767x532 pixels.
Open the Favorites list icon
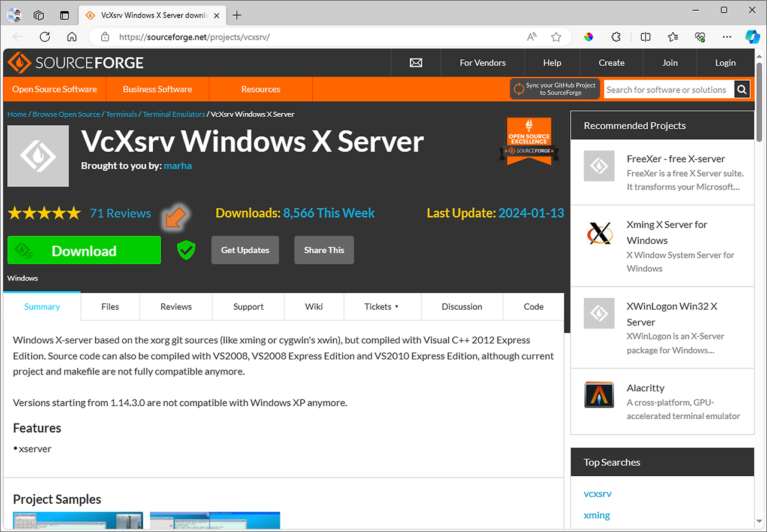(x=673, y=37)
